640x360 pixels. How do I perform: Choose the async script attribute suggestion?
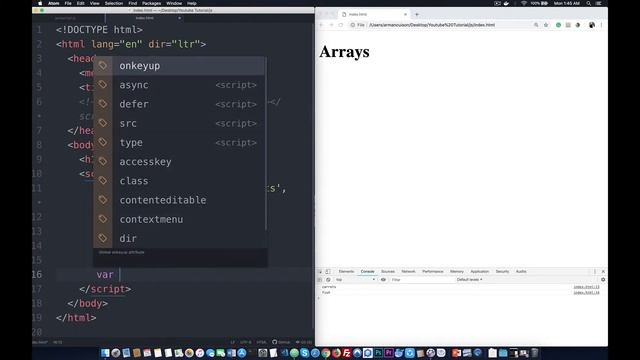click(179, 85)
